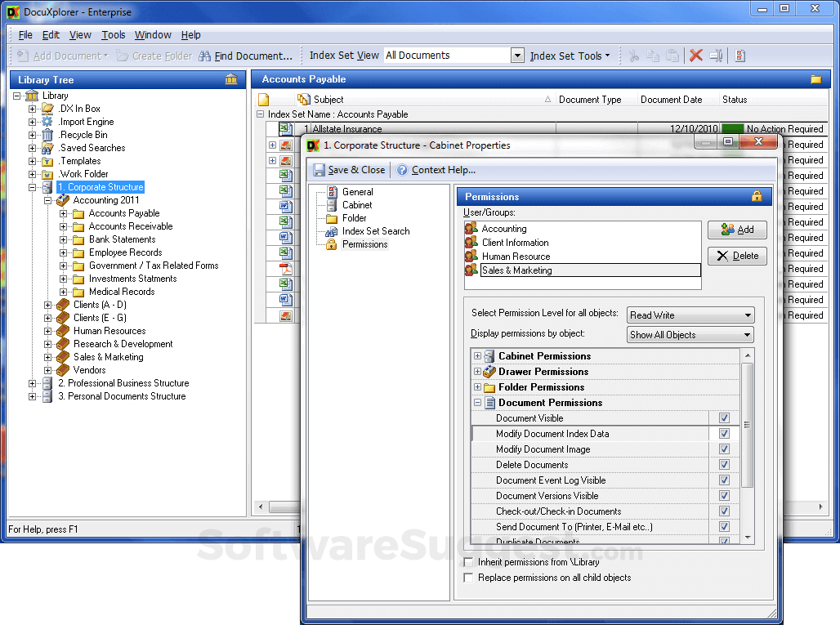This screenshot has width=840, height=625.
Task: Open the Index Set View dropdown
Action: tap(516, 56)
